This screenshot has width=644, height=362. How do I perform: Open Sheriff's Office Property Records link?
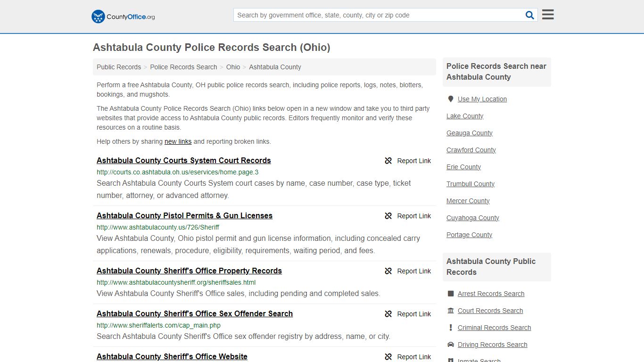189,271
